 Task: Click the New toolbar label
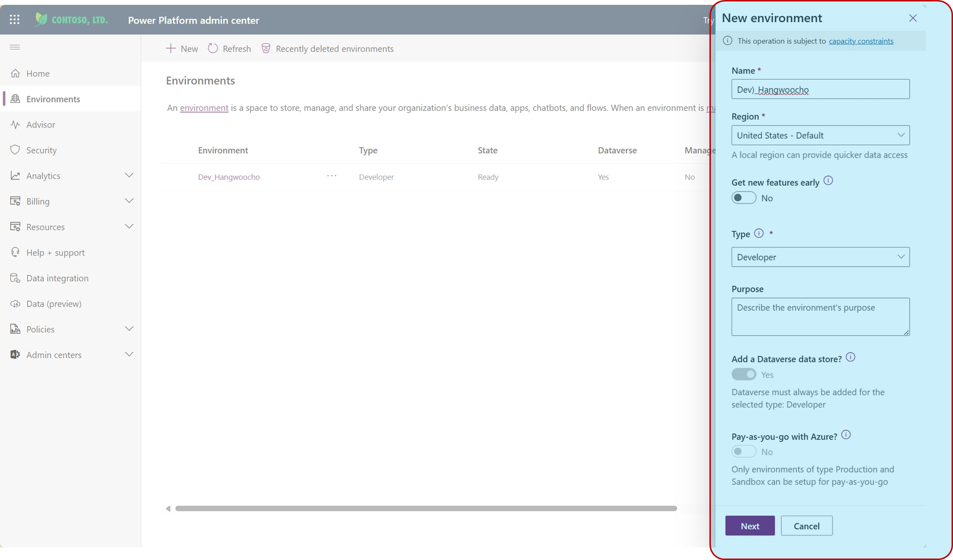click(189, 49)
